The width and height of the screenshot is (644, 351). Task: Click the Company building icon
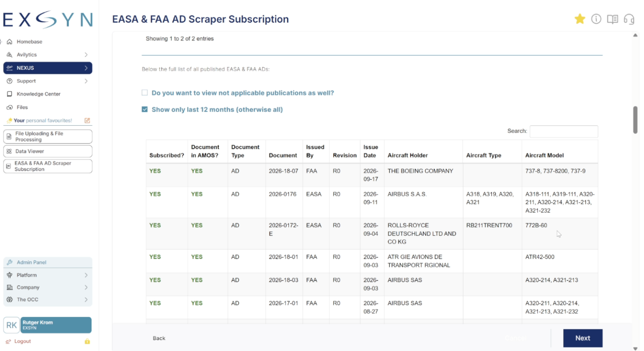[10, 287]
